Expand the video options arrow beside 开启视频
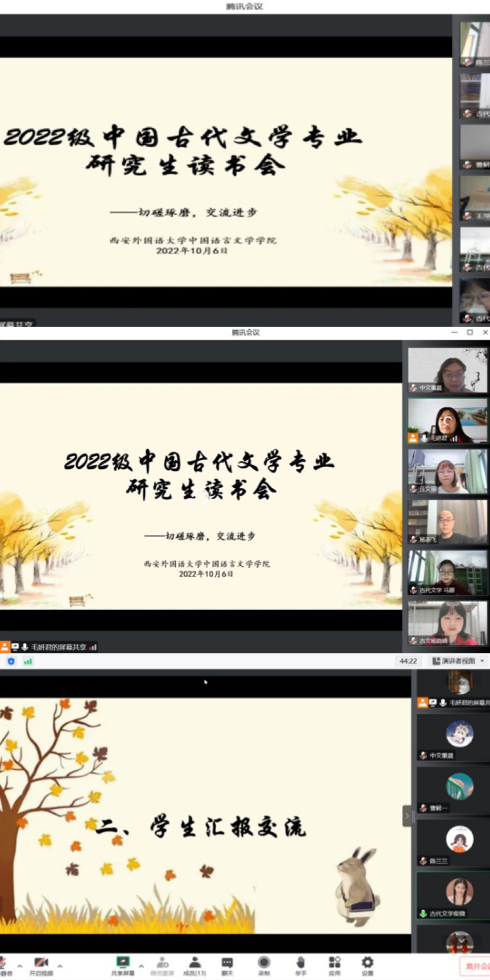Viewport: 490px width, 980px height. [x=60, y=966]
